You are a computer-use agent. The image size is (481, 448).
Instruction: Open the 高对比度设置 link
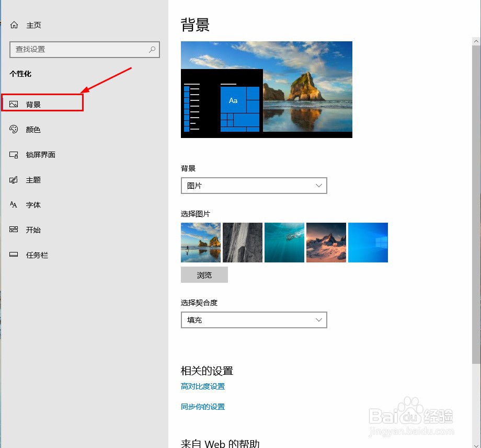(203, 386)
